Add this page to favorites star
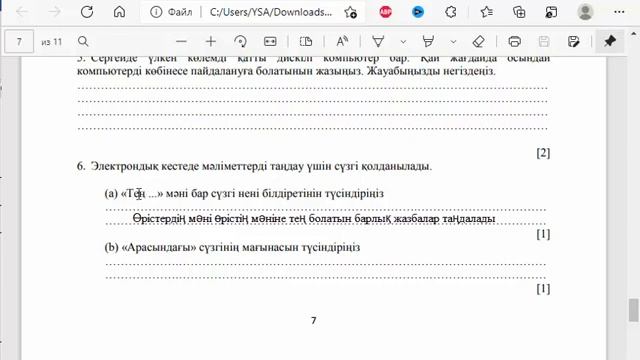640x360 pixels. (350, 12)
